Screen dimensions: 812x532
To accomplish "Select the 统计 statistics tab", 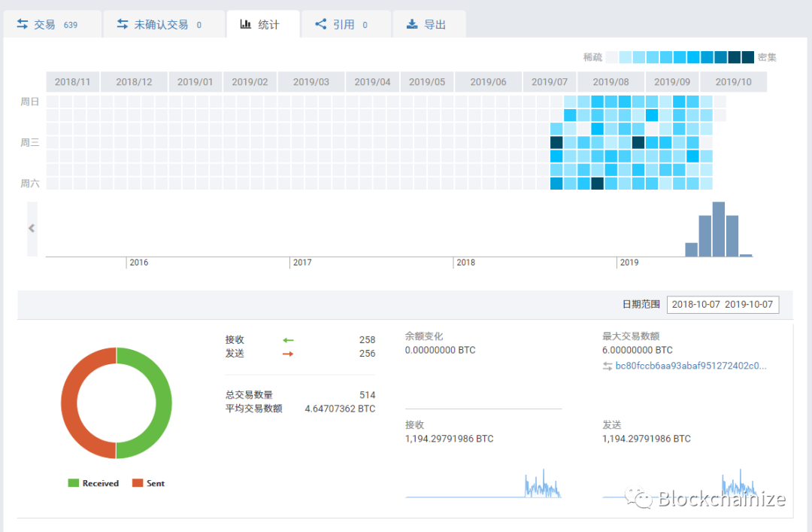I will (x=263, y=24).
